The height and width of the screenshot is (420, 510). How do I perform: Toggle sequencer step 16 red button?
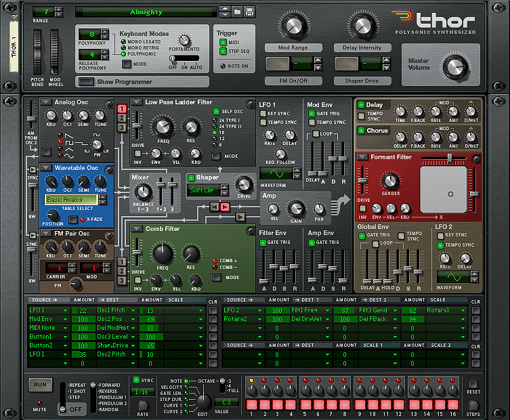(452, 404)
